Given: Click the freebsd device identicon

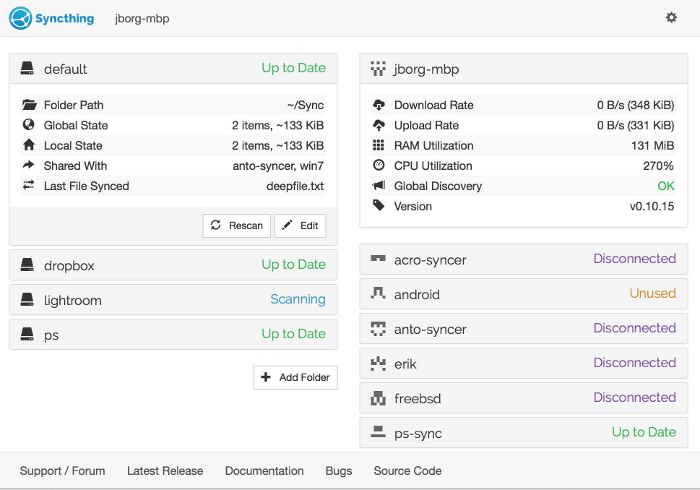Looking at the screenshot, I should [378, 398].
